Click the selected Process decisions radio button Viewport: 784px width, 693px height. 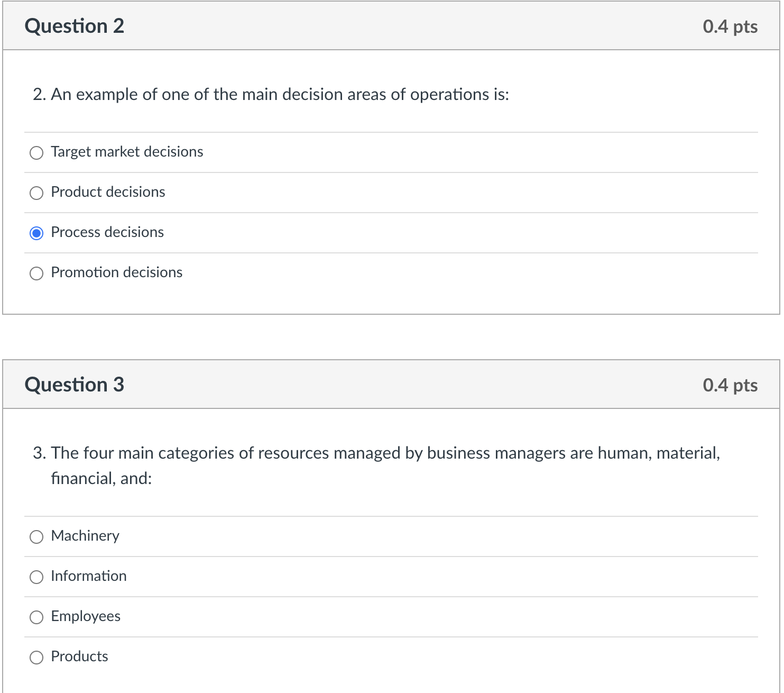click(x=36, y=233)
